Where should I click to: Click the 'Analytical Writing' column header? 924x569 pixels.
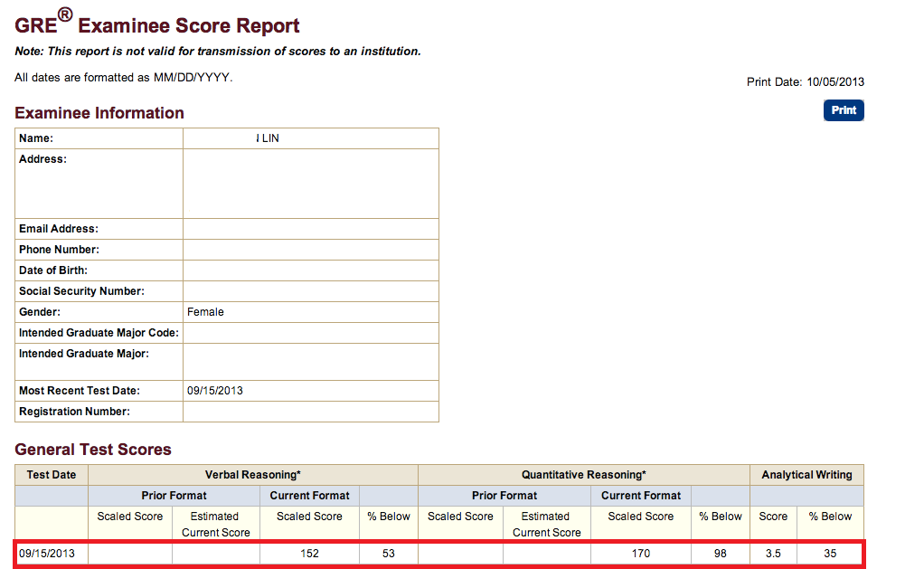pyautogui.click(x=806, y=475)
